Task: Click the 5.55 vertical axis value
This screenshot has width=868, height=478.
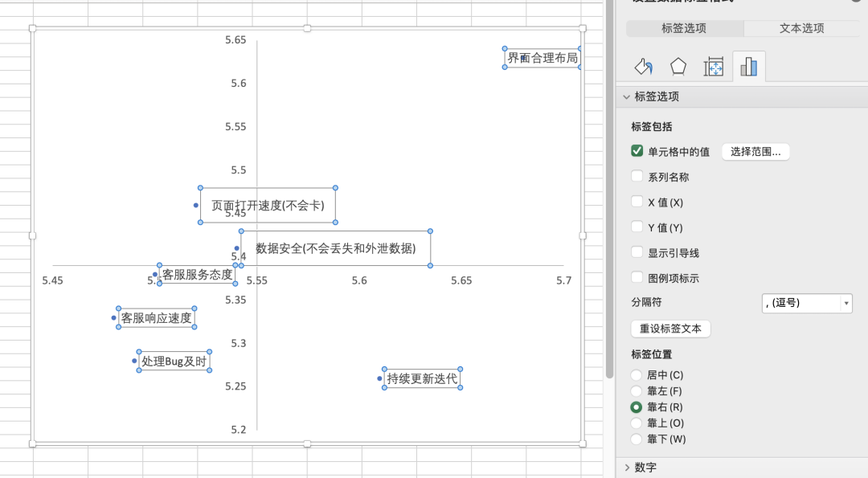Action: click(x=235, y=127)
